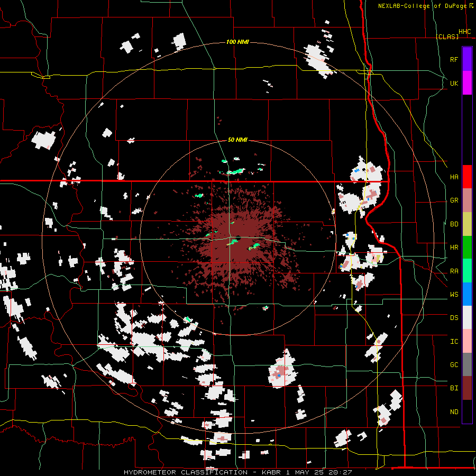Viewport: 476px width, 476px height.
Task: Click the GC legend label
Action: [454, 365]
